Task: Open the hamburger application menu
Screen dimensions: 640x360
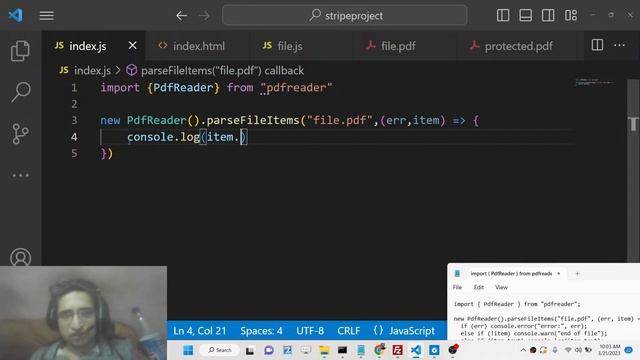Action: tap(47, 16)
